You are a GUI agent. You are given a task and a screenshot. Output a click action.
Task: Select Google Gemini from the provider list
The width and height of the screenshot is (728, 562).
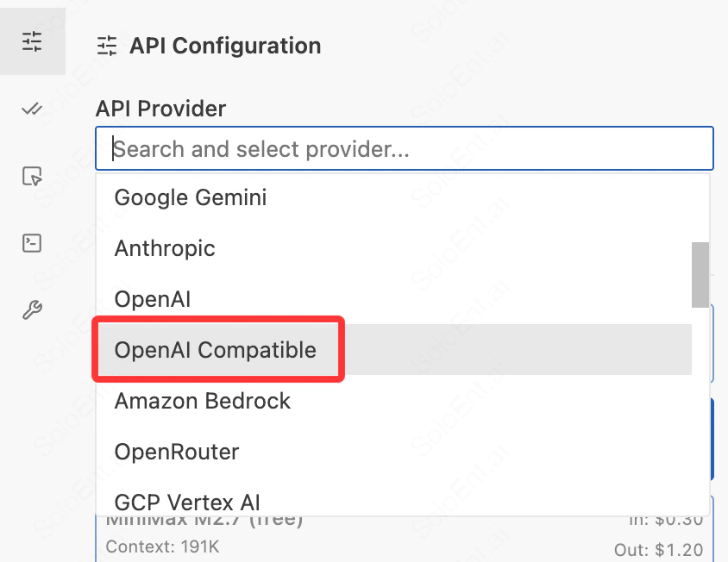tap(190, 197)
